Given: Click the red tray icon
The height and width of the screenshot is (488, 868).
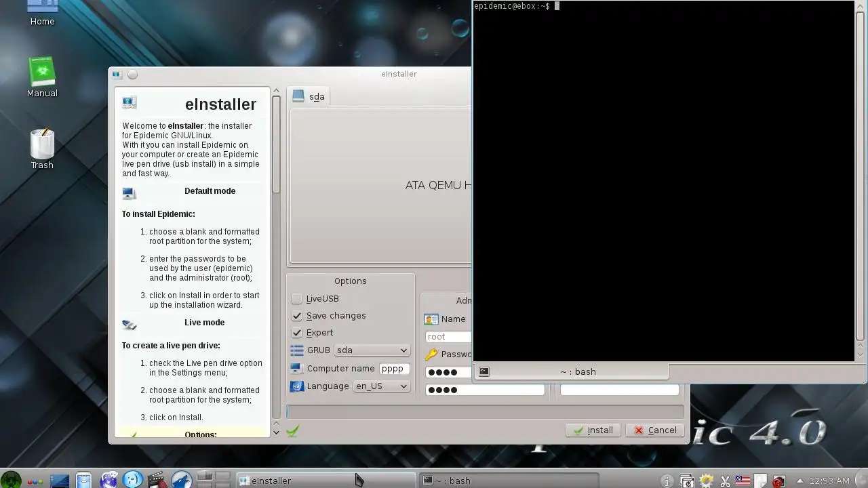Looking at the screenshot, I should [778, 481].
